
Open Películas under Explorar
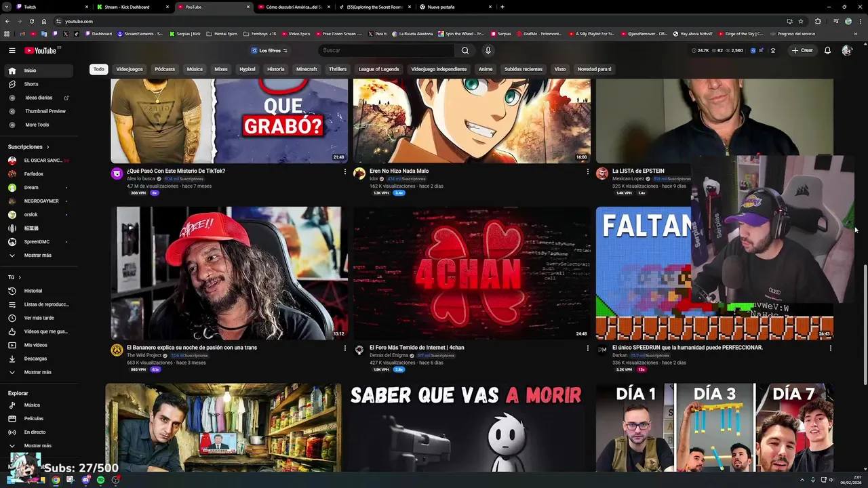coord(39,419)
